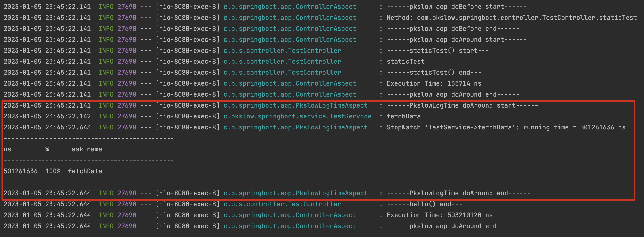Image resolution: width=644 pixels, height=237 pixels.
Task: Click the timestamp 23:45:22.142 in log
Action: (x=68, y=116)
